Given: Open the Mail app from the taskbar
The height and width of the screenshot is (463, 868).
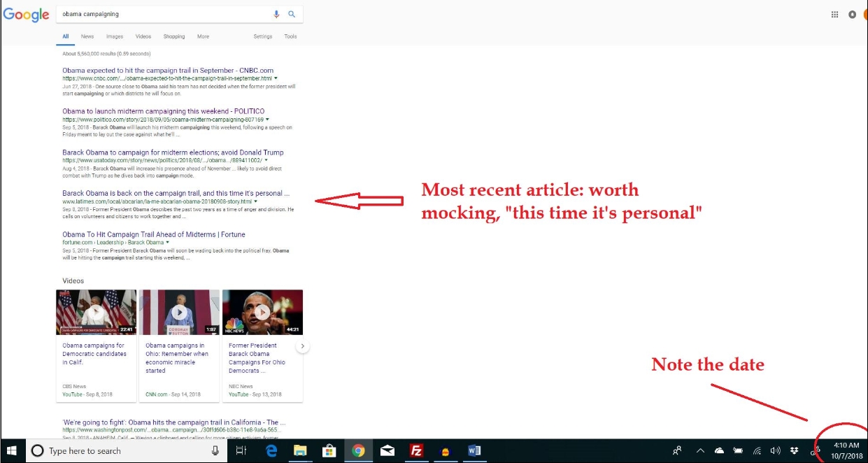Looking at the screenshot, I should 387,451.
